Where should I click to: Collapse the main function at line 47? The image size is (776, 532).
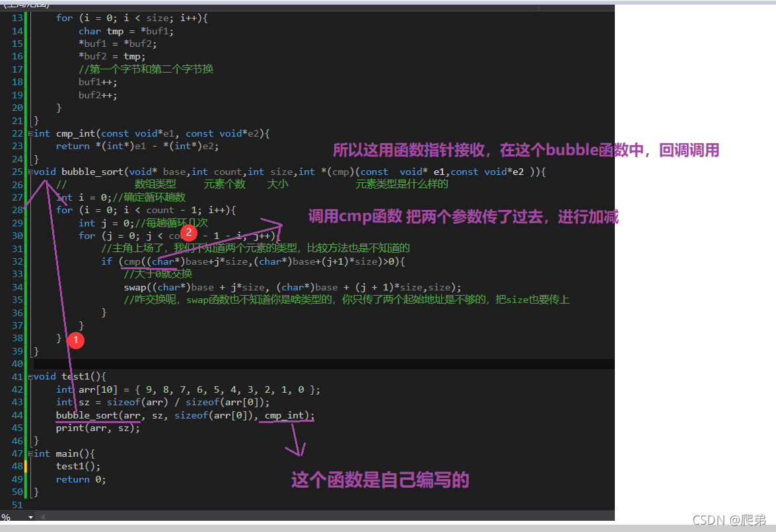[30, 453]
